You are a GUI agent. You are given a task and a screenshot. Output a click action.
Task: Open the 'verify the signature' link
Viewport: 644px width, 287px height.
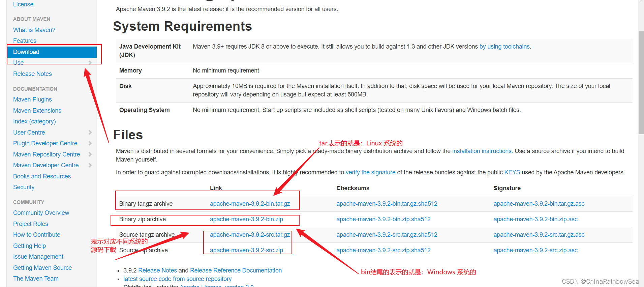point(371,172)
